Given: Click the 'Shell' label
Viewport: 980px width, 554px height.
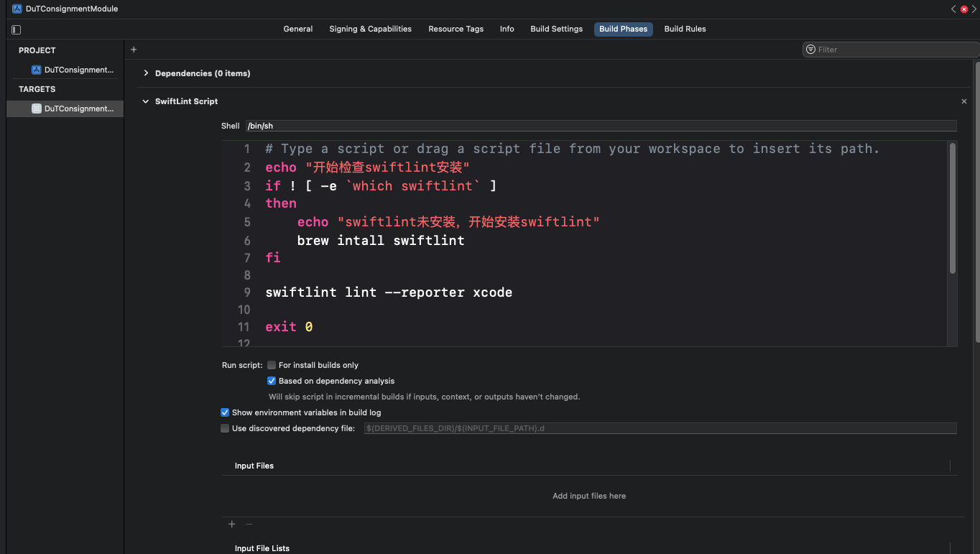Looking at the screenshot, I should (231, 126).
